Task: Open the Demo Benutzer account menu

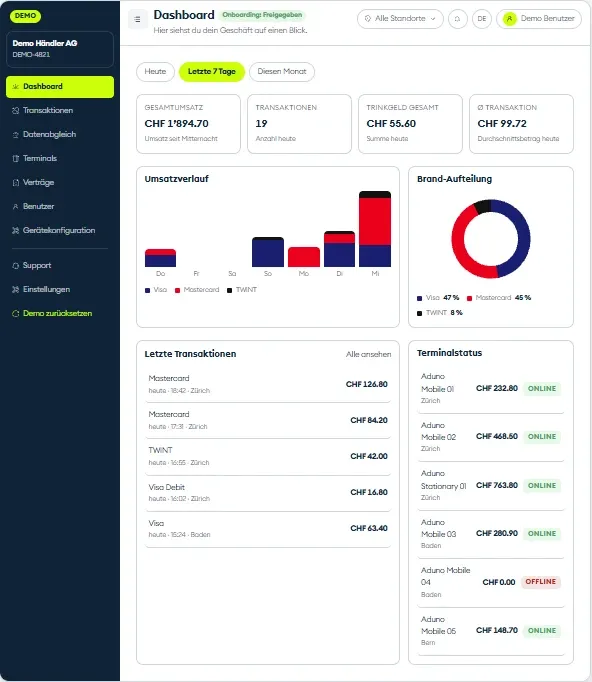Action: (539, 19)
